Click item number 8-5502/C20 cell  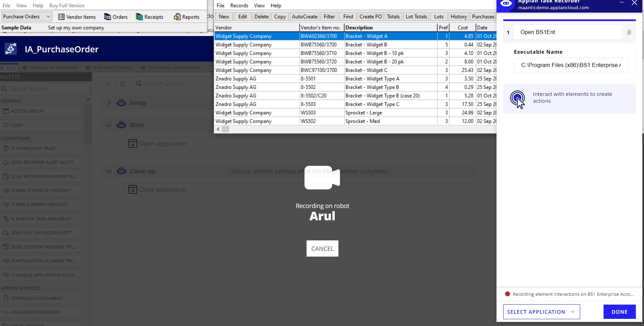pyautogui.click(x=322, y=96)
